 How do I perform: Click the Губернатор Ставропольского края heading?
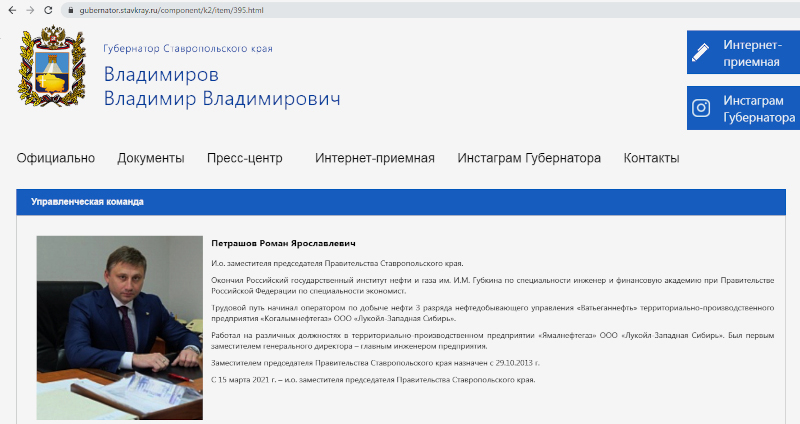click(x=188, y=49)
